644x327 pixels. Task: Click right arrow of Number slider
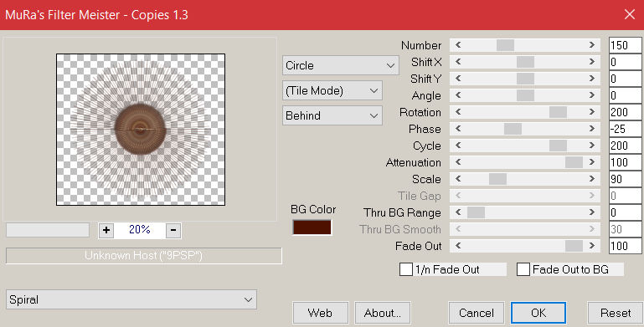point(592,45)
